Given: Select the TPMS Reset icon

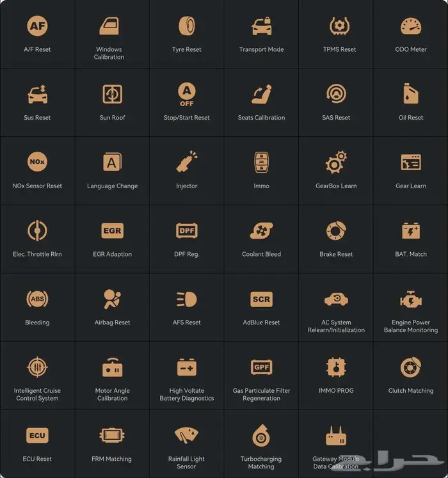Looking at the screenshot, I should pos(339,26).
